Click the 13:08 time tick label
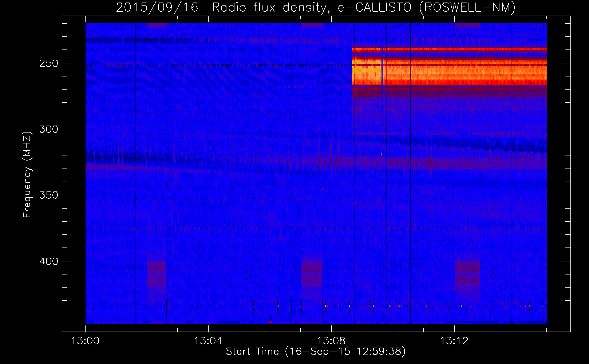Screen dimensions: 589x364 [331, 341]
